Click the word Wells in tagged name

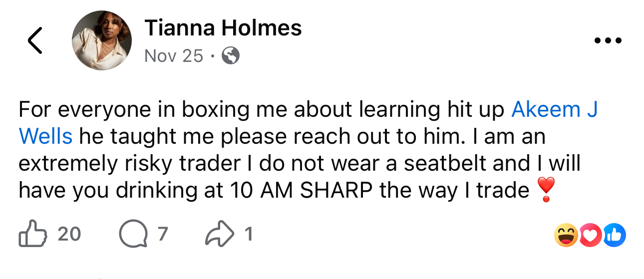click(x=45, y=136)
